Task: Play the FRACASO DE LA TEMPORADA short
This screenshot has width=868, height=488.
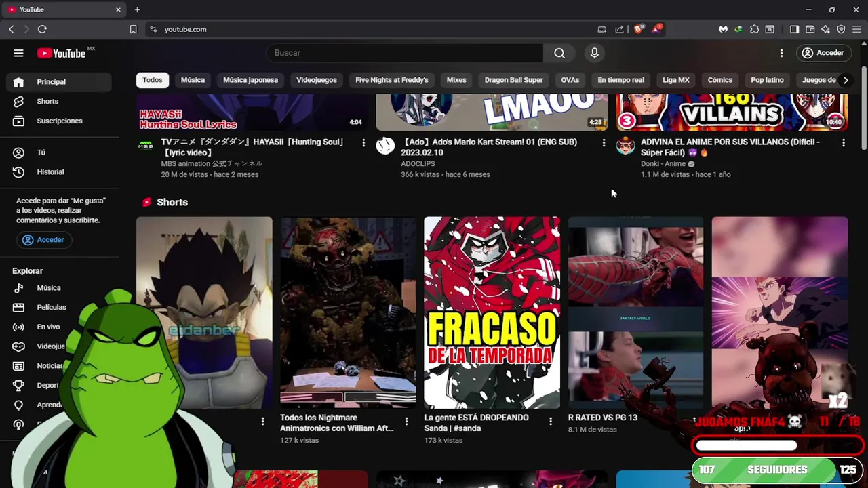Action: coord(492,312)
